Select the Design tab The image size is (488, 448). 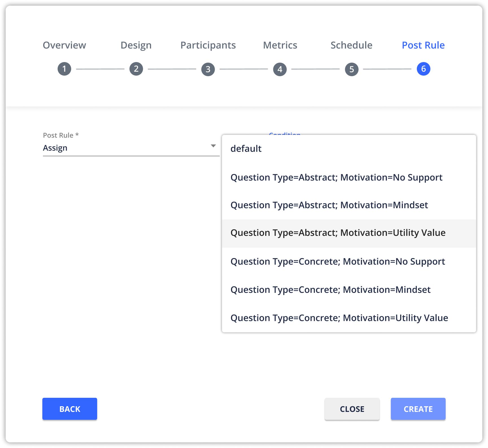pos(136,45)
